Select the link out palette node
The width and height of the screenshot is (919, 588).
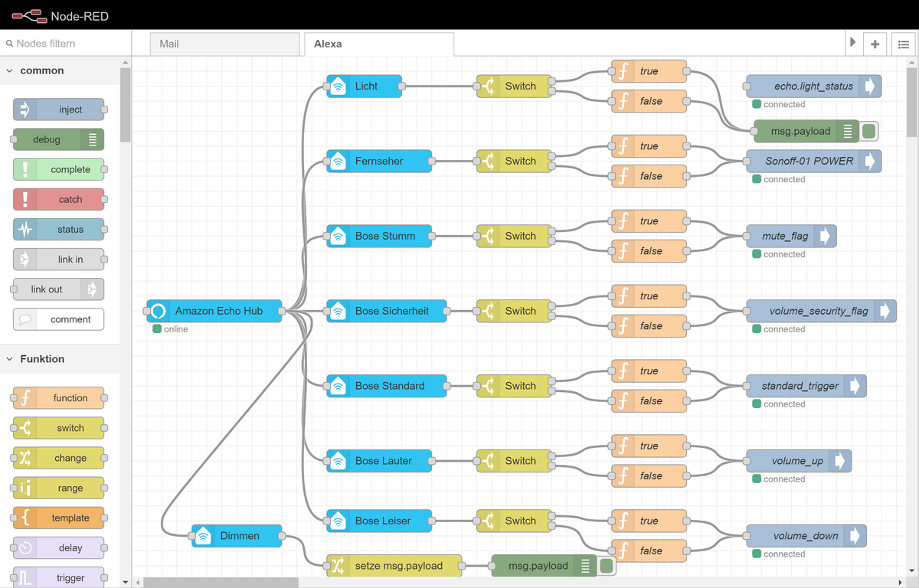click(x=59, y=289)
